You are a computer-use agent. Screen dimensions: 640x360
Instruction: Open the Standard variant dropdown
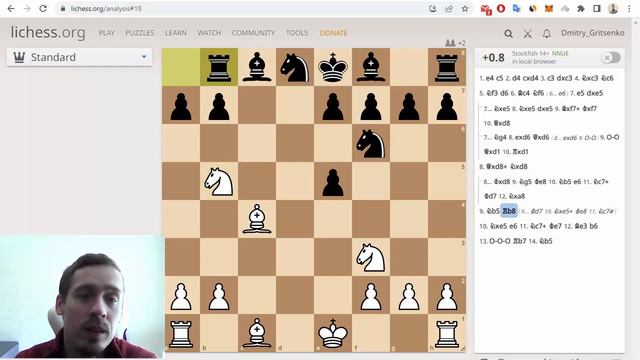point(80,57)
